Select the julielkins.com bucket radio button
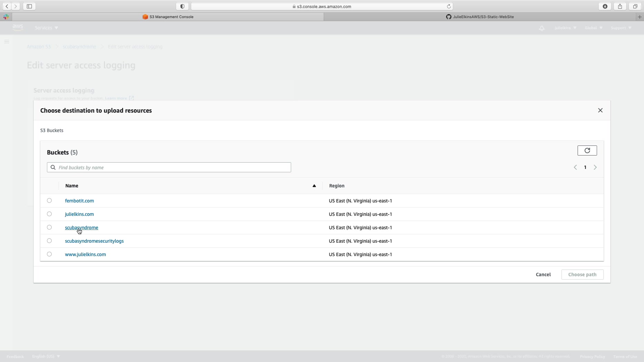644x362 pixels. point(49,214)
